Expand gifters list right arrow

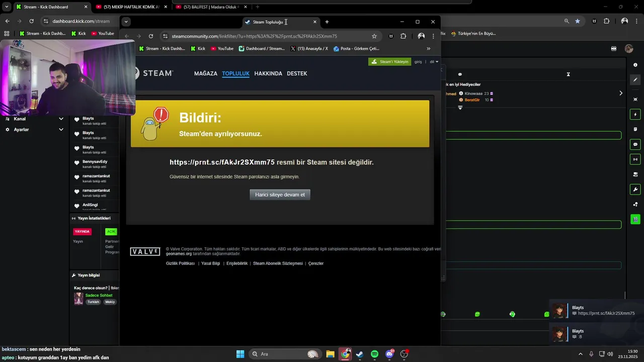[621, 93]
